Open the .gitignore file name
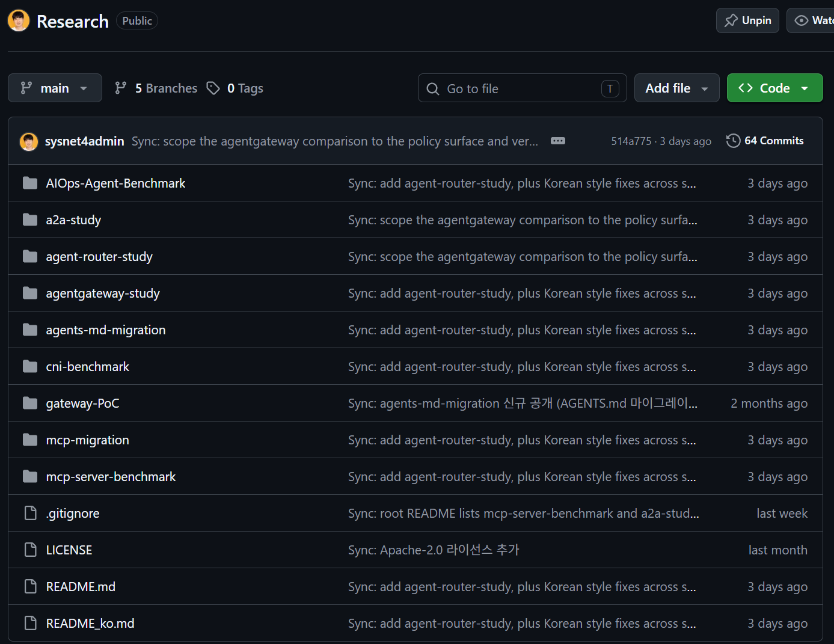The width and height of the screenshot is (834, 644). [x=73, y=514]
